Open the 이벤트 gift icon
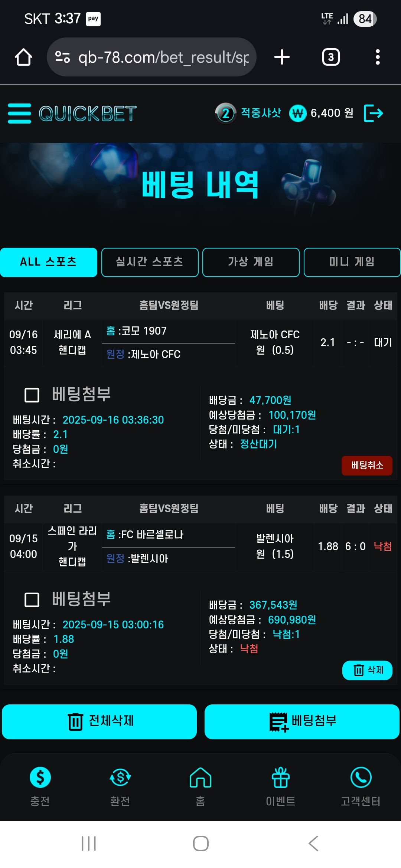 (x=281, y=777)
